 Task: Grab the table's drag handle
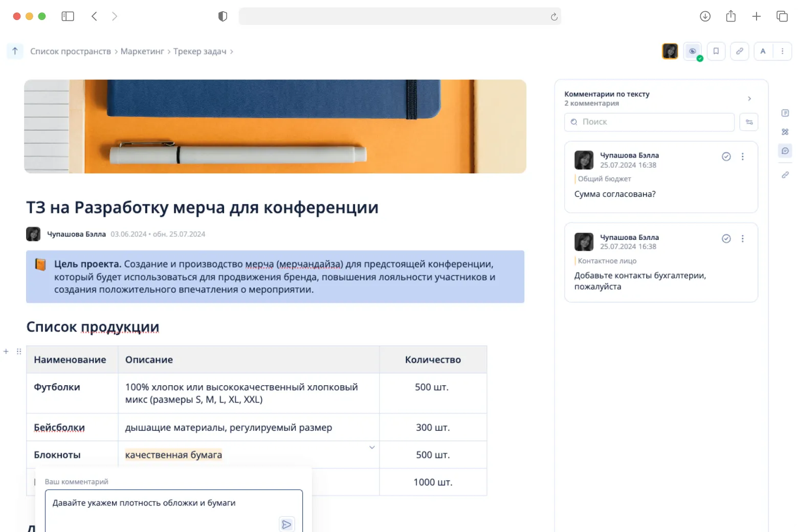[x=19, y=351]
